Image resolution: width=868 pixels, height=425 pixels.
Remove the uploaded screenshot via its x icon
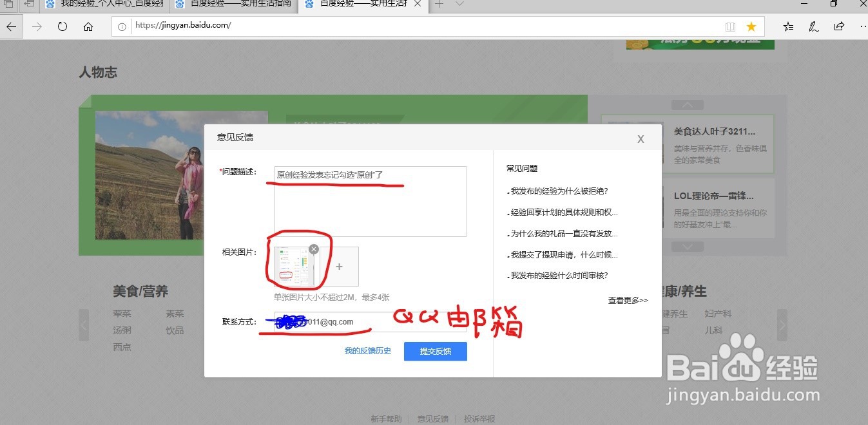(314, 249)
